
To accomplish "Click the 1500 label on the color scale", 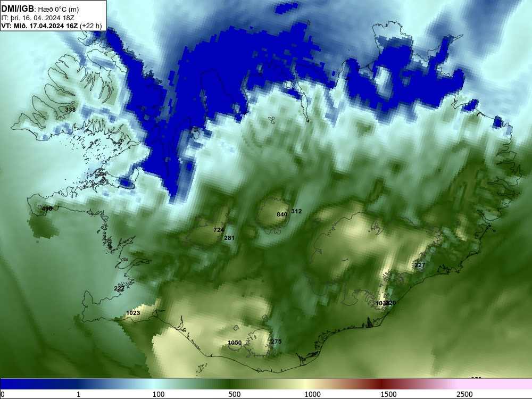I will 388,394.
